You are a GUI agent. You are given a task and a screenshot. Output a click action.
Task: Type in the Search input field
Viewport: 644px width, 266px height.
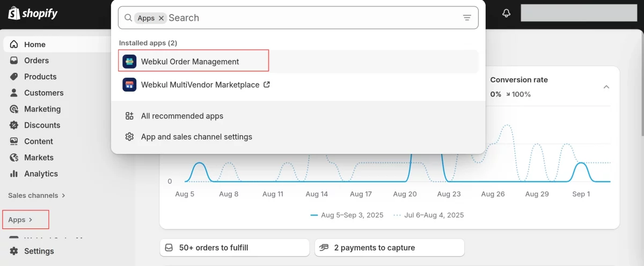point(311,18)
